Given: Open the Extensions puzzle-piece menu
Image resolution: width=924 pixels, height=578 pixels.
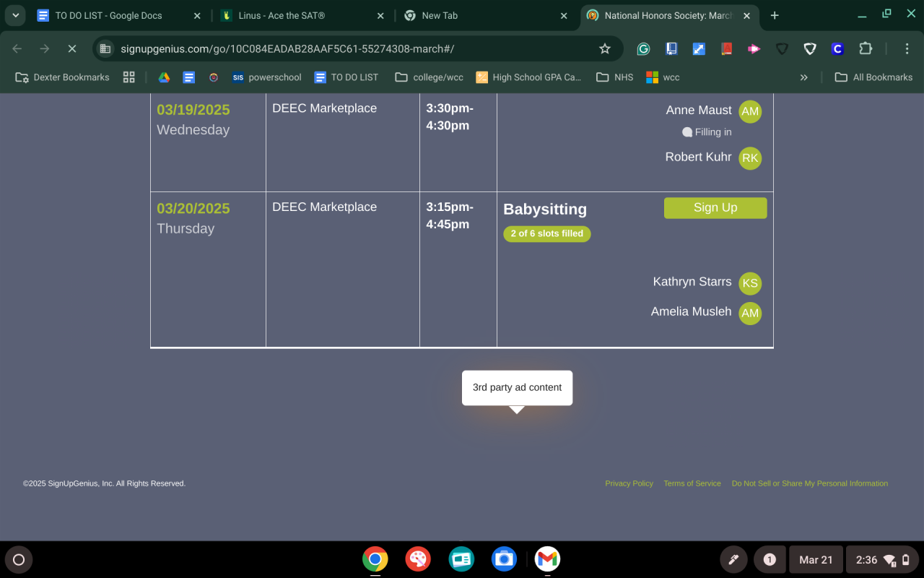Looking at the screenshot, I should [866, 49].
